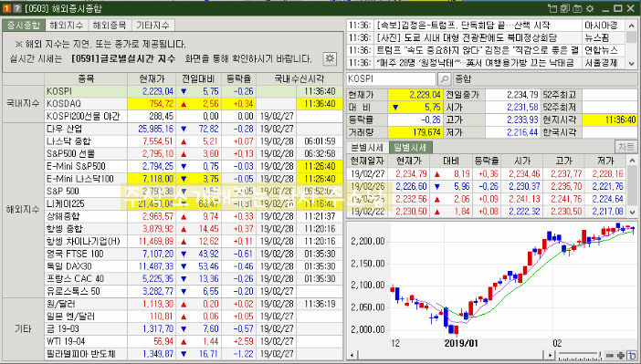Click the screen-link icon in title bar
The image size is (641, 364).
(552, 8)
